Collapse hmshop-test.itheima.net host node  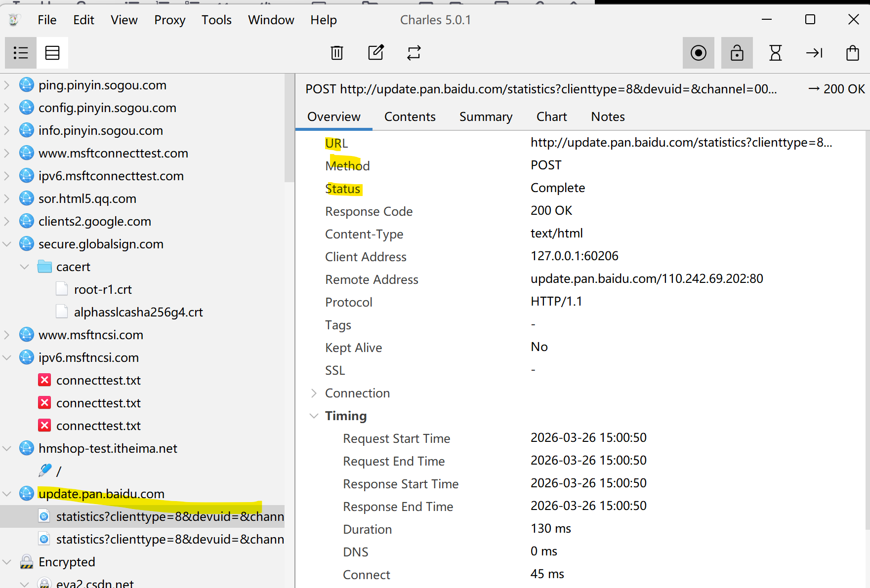[7, 448]
